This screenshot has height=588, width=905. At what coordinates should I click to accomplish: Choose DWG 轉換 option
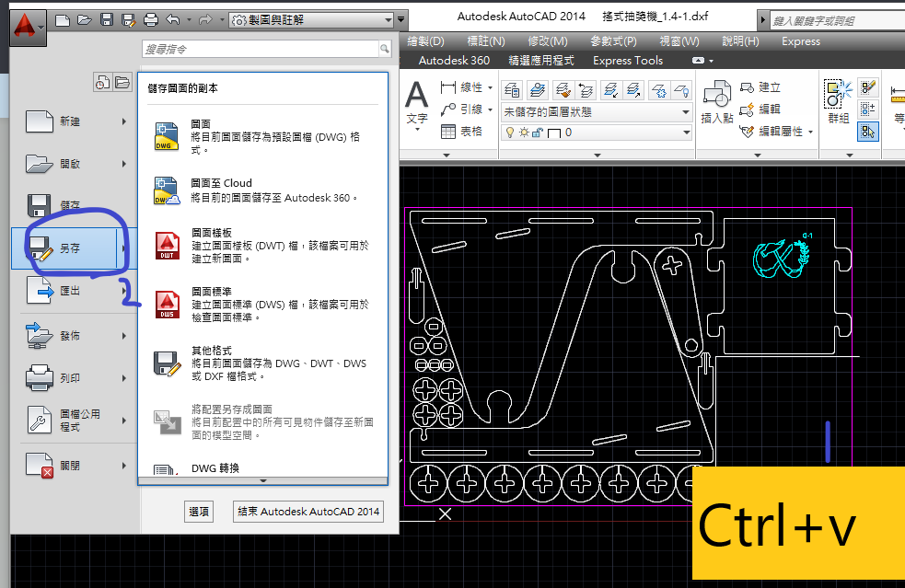263,468
